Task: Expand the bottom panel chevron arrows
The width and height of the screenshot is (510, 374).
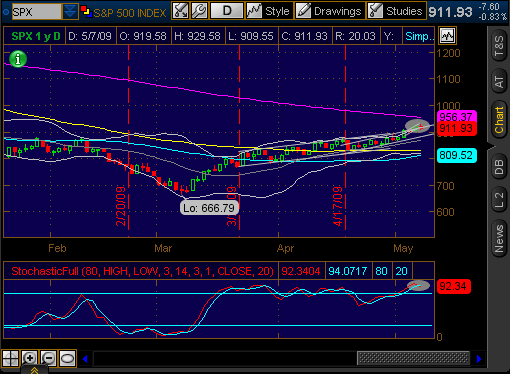Action: (x=34, y=370)
